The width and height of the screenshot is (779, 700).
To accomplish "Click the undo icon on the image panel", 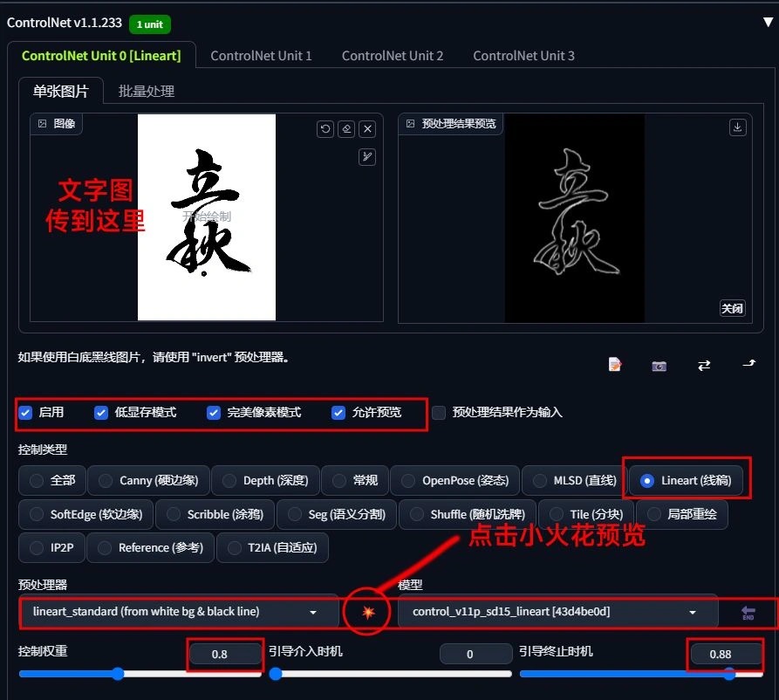I will pos(325,129).
